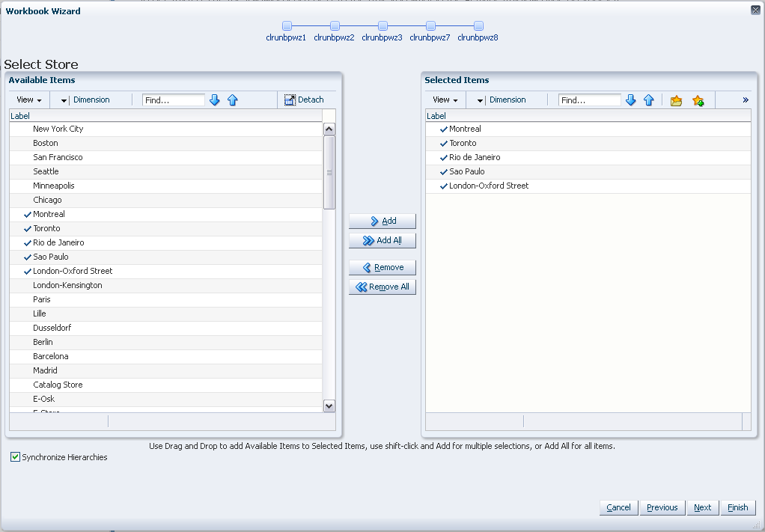Click the Cancel button

(618, 507)
